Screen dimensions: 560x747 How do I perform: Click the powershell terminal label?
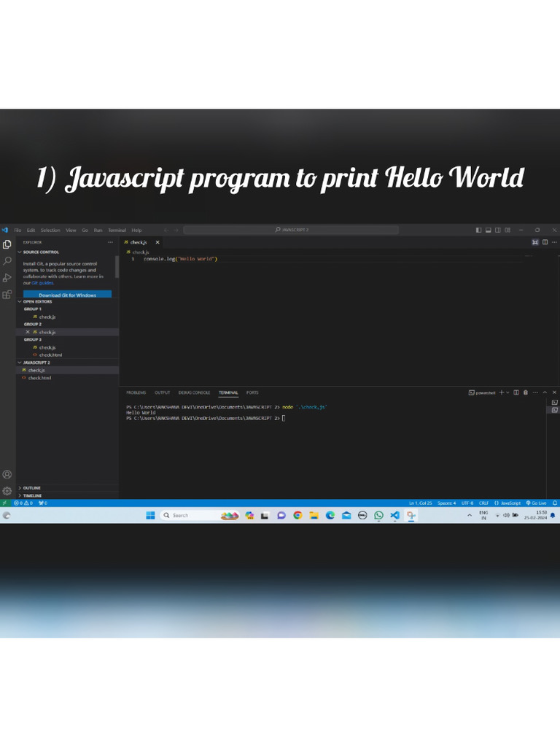tap(483, 392)
